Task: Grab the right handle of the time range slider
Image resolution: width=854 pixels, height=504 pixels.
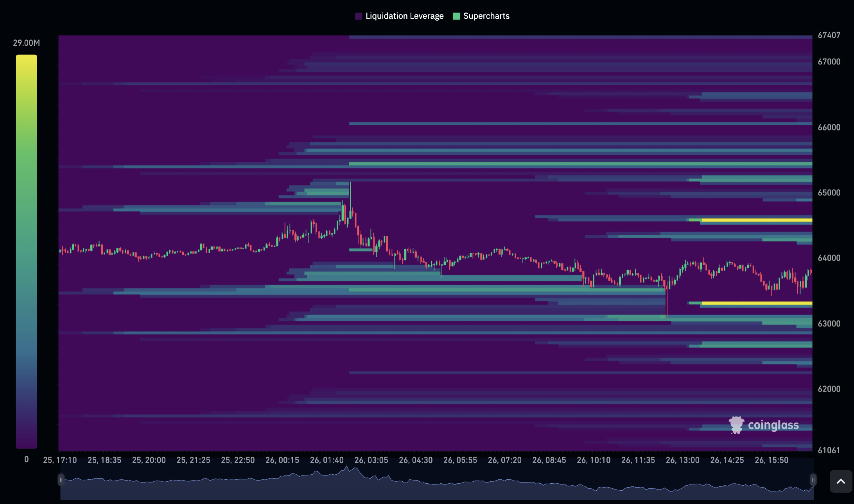Action: click(x=813, y=480)
